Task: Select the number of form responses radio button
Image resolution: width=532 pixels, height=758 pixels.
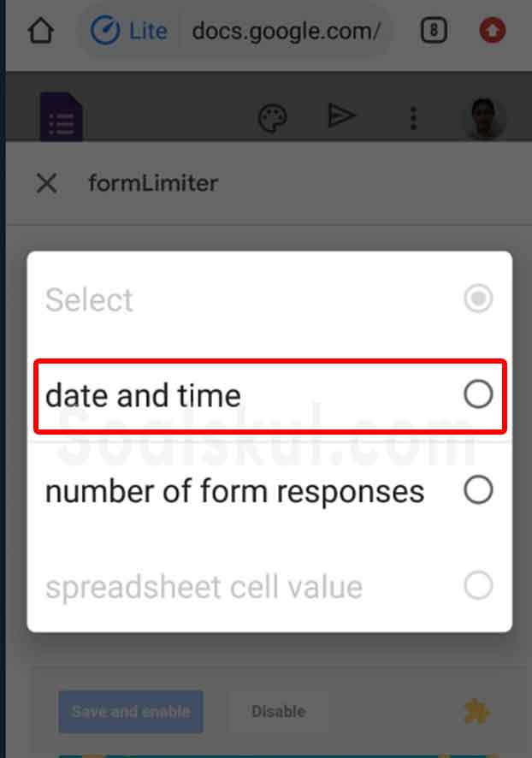Action: pyautogui.click(x=478, y=489)
